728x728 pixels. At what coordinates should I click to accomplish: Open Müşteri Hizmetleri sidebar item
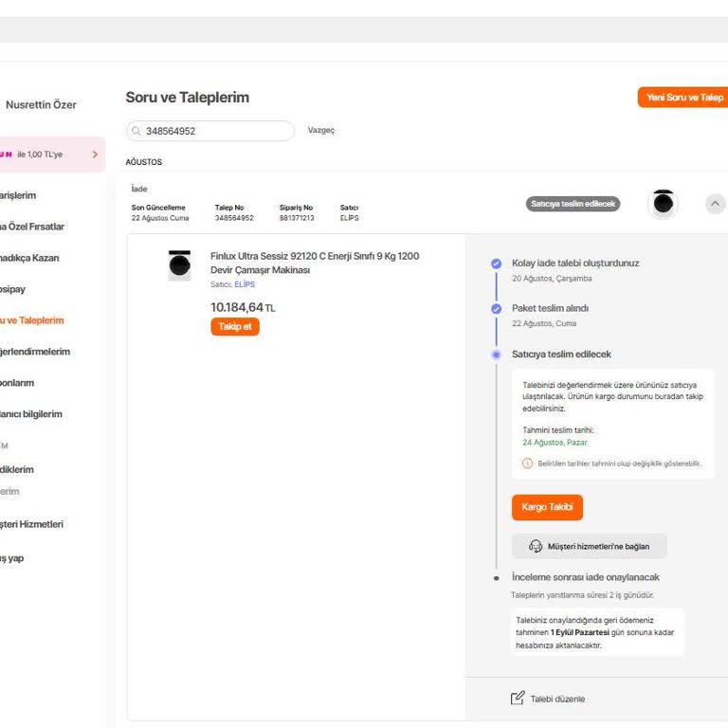(x=32, y=524)
